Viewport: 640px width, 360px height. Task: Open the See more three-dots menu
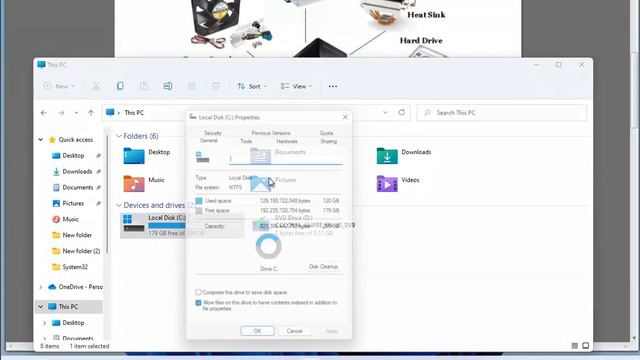[333, 86]
